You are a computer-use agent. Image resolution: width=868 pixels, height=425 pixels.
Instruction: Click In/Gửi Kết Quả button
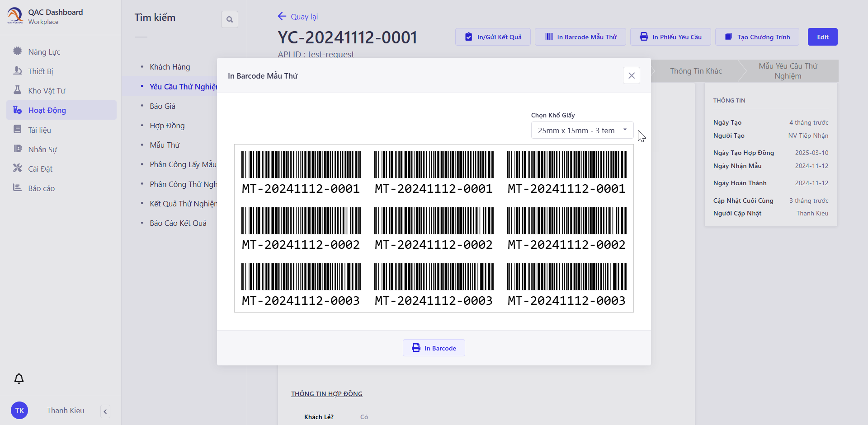(x=493, y=37)
